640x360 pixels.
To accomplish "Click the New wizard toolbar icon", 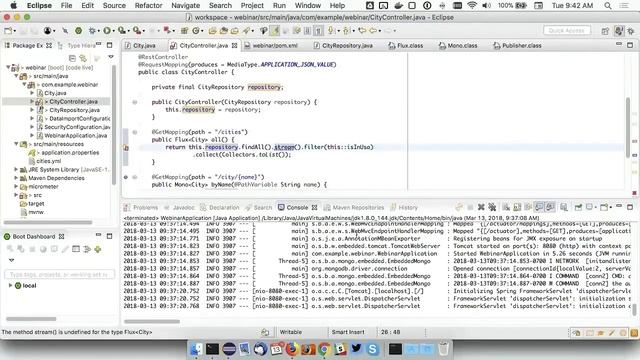I will pyautogui.click(x=8, y=31).
